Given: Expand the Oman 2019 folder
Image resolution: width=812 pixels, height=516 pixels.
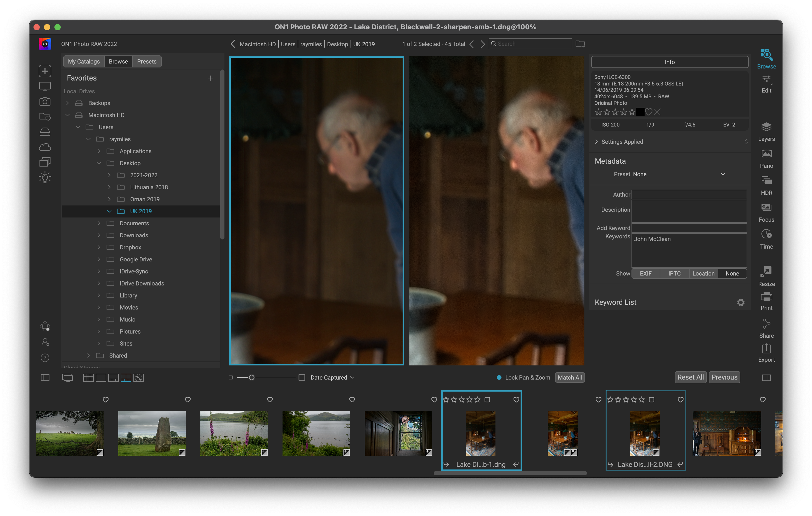Looking at the screenshot, I should click(x=109, y=199).
